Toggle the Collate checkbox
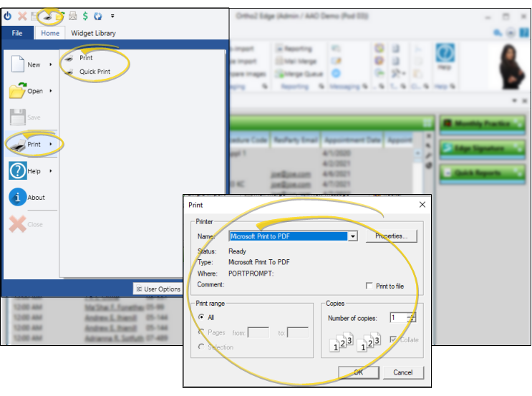The height and width of the screenshot is (396, 532). click(x=395, y=339)
